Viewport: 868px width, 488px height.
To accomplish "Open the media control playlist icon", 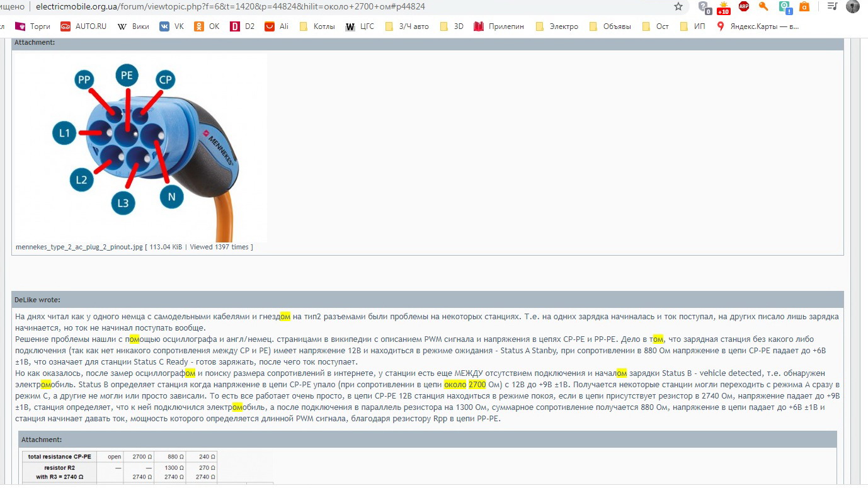I will point(832,7).
